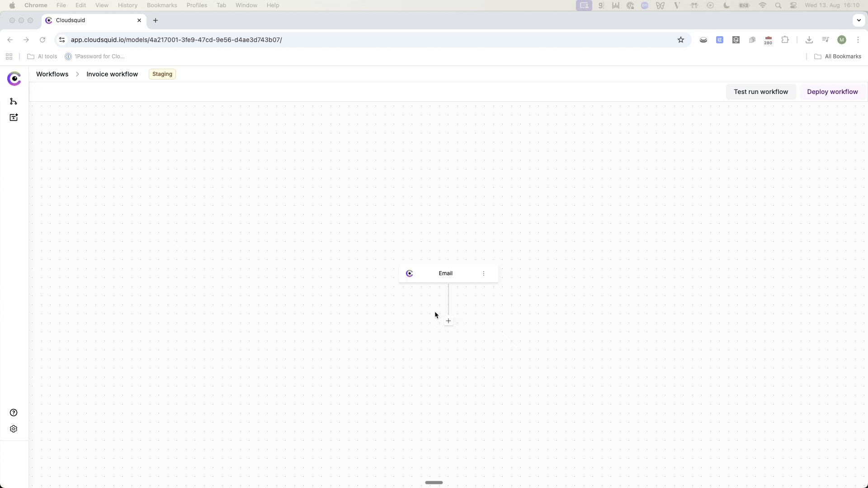The width and height of the screenshot is (868, 488).
Task: Open settings gear in left sidebar
Action: 14,429
